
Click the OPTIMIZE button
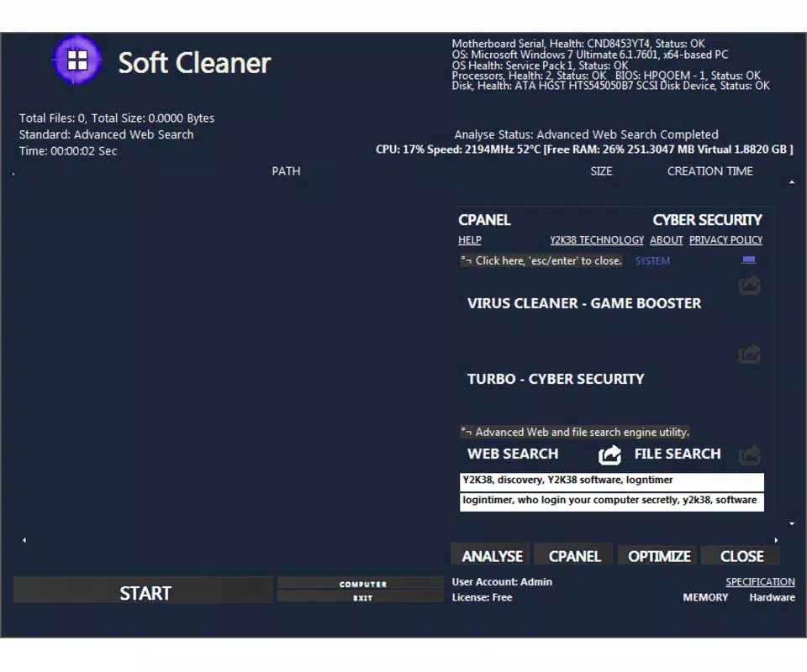coord(658,555)
